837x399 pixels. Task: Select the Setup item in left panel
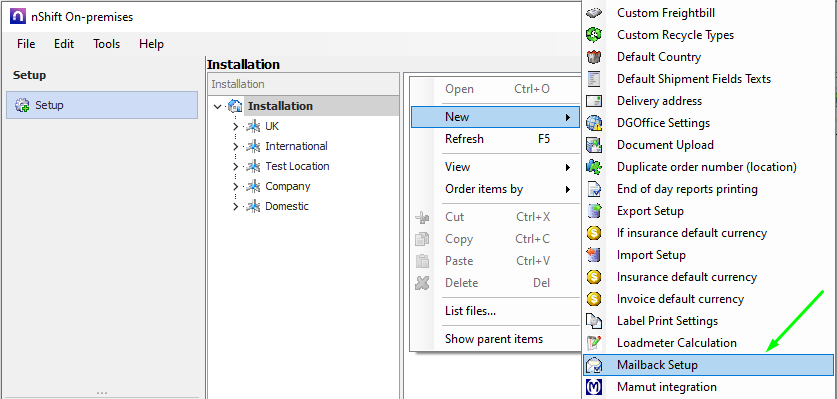[102, 105]
